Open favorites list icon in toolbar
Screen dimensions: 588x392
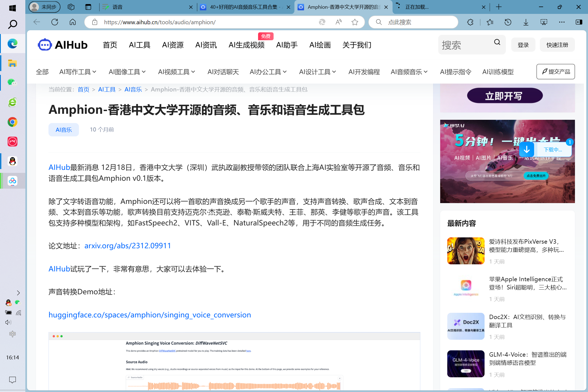click(490, 22)
